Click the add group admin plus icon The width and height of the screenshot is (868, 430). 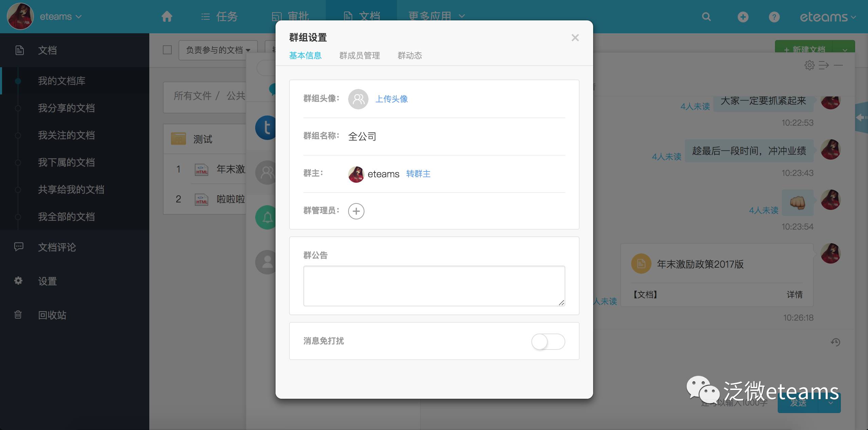356,211
